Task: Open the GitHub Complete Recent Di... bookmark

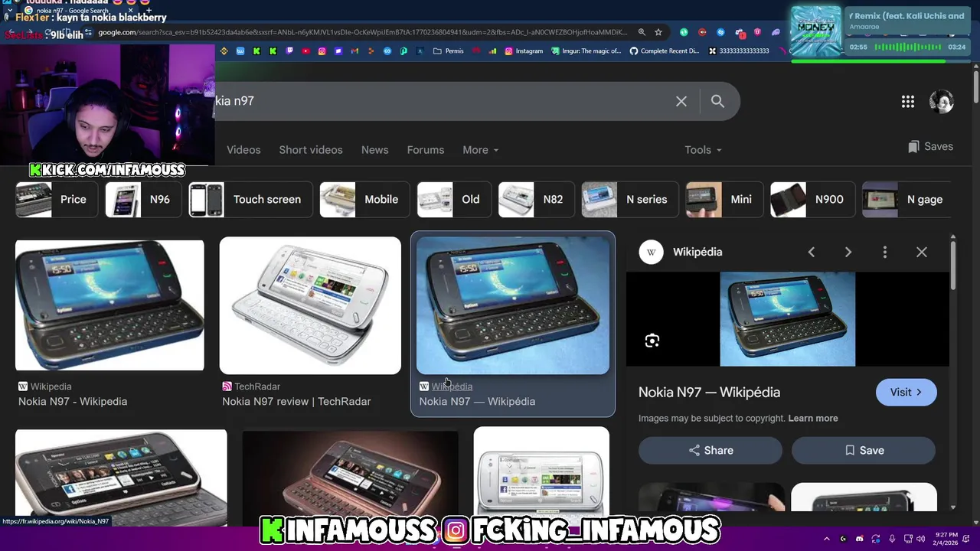Action: tap(665, 51)
